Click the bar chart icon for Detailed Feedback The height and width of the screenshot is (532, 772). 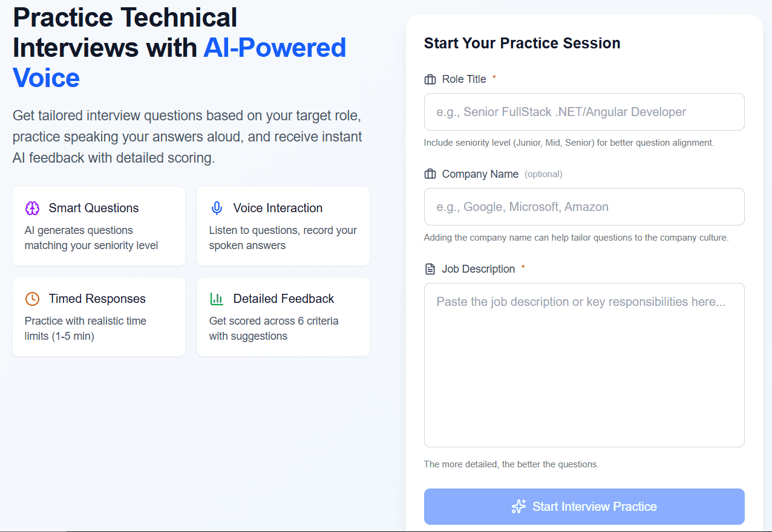coord(217,299)
